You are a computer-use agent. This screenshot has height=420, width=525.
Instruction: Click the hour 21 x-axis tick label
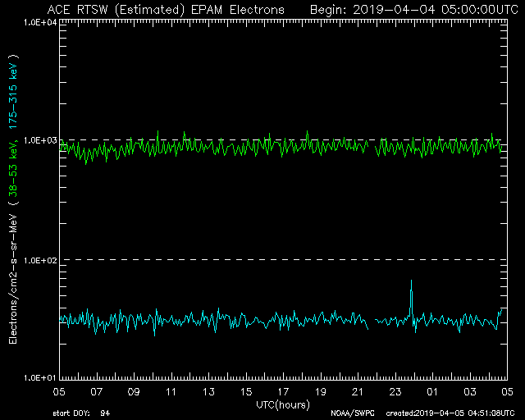(x=358, y=391)
